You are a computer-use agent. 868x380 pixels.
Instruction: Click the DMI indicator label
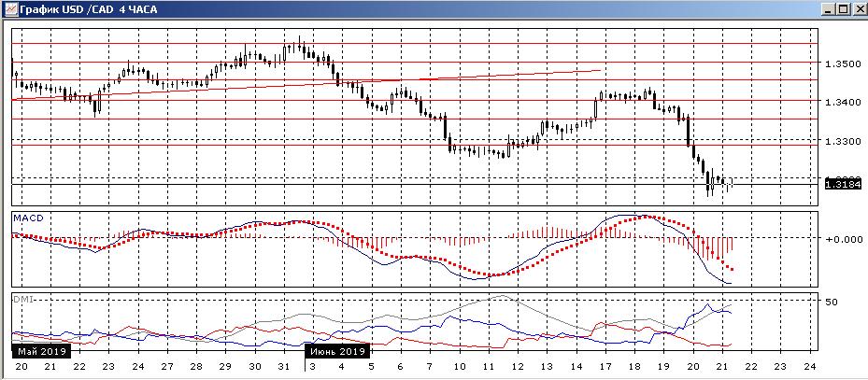point(23,299)
